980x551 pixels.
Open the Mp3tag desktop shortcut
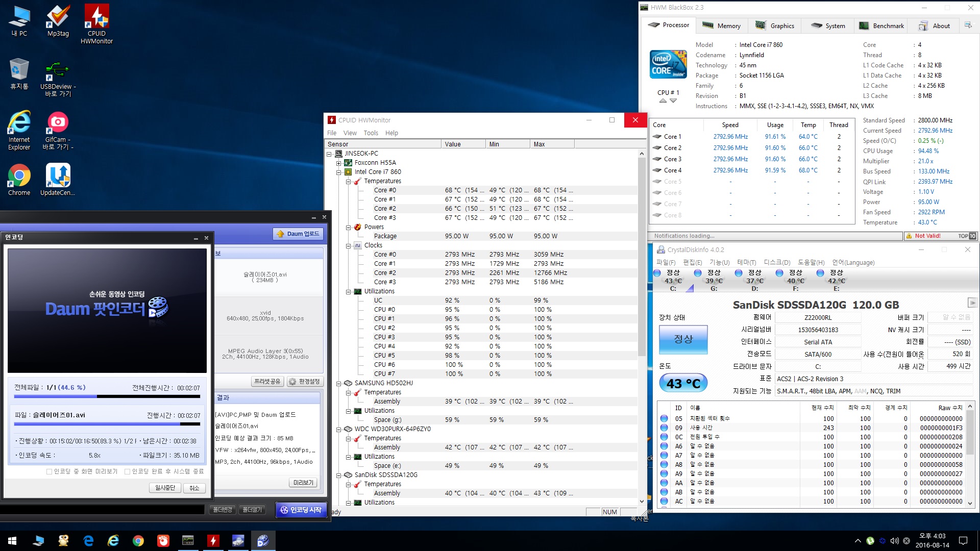58,21
